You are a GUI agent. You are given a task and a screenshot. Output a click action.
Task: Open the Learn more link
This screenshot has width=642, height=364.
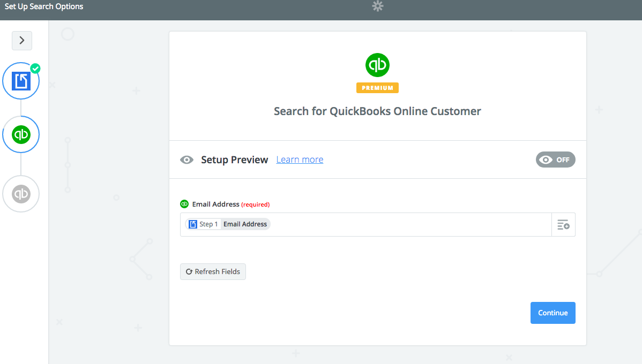pos(300,160)
